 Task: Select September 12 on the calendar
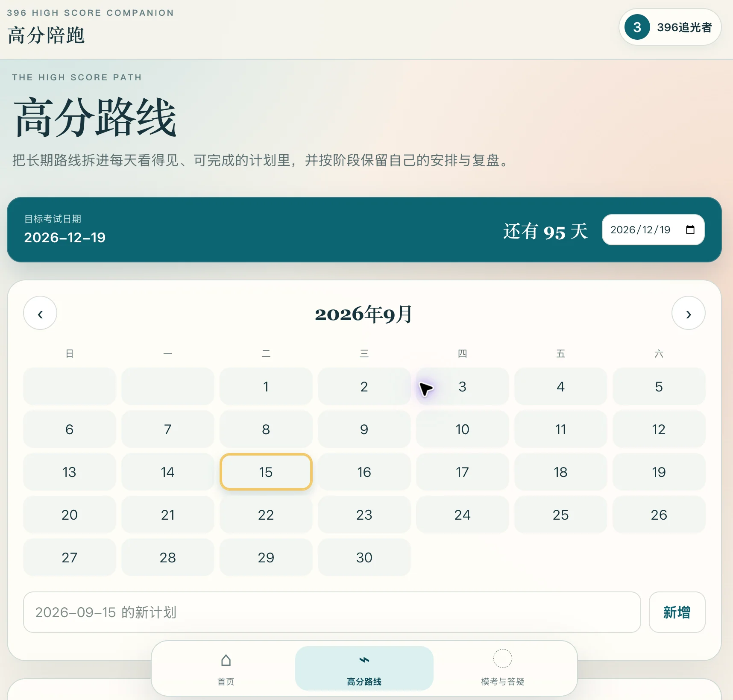point(659,429)
